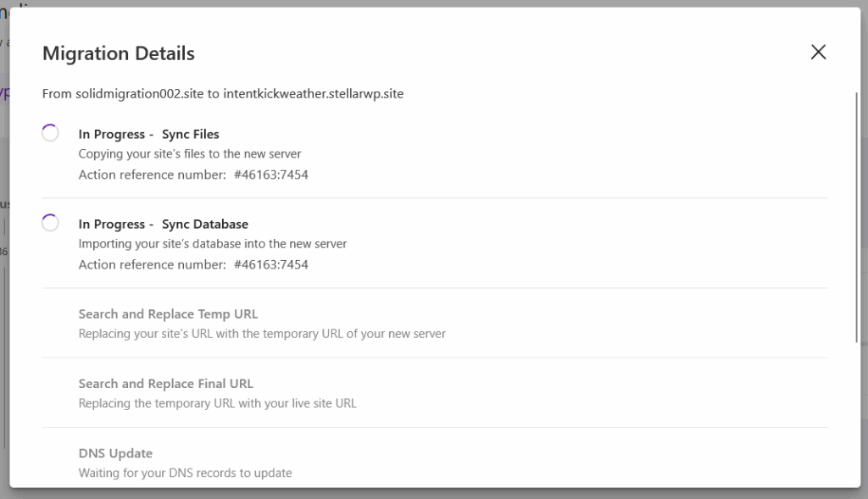Image resolution: width=868 pixels, height=499 pixels.
Task: Click the Sync Files progress spinner
Action: (x=50, y=133)
